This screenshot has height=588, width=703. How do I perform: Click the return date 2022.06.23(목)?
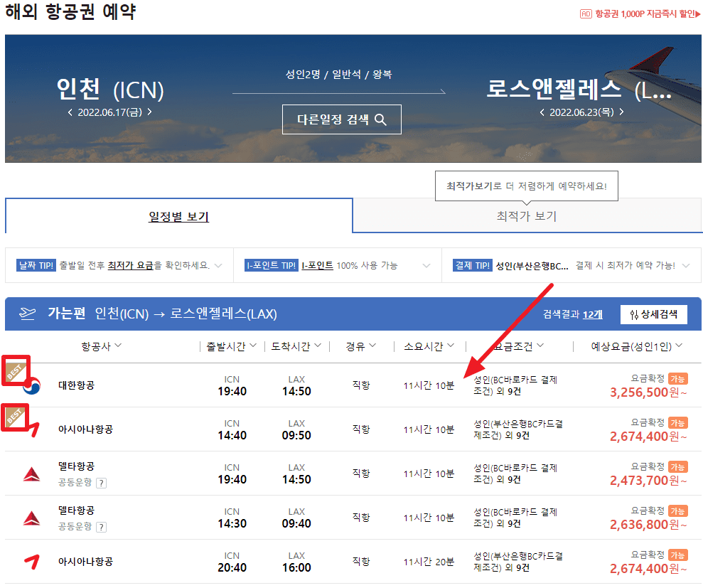(581, 112)
